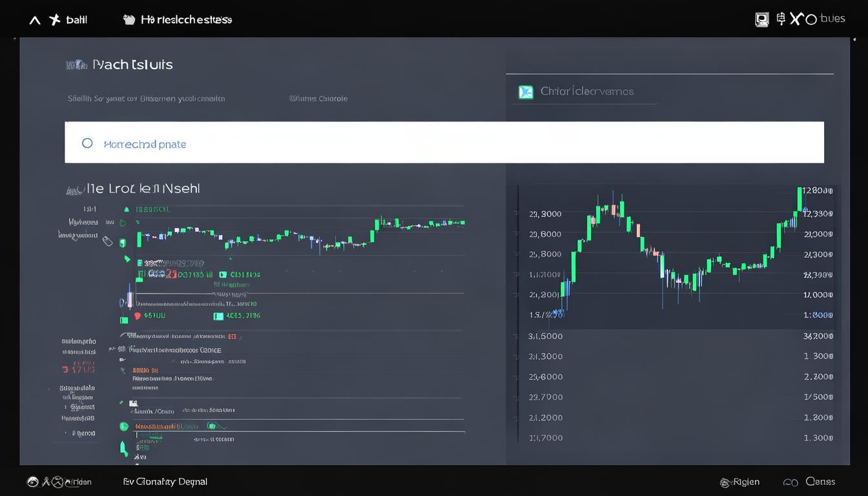
Task: Click the star icon in the top bar
Action: coord(55,20)
